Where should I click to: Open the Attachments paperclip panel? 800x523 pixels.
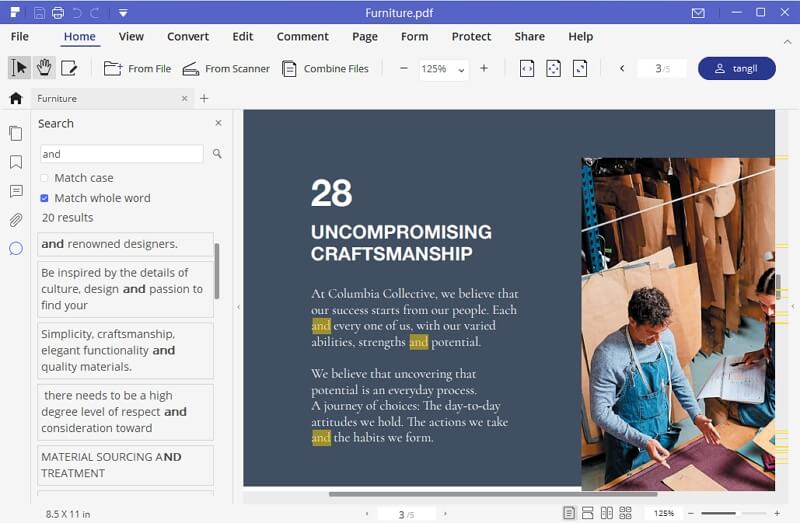click(16, 220)
